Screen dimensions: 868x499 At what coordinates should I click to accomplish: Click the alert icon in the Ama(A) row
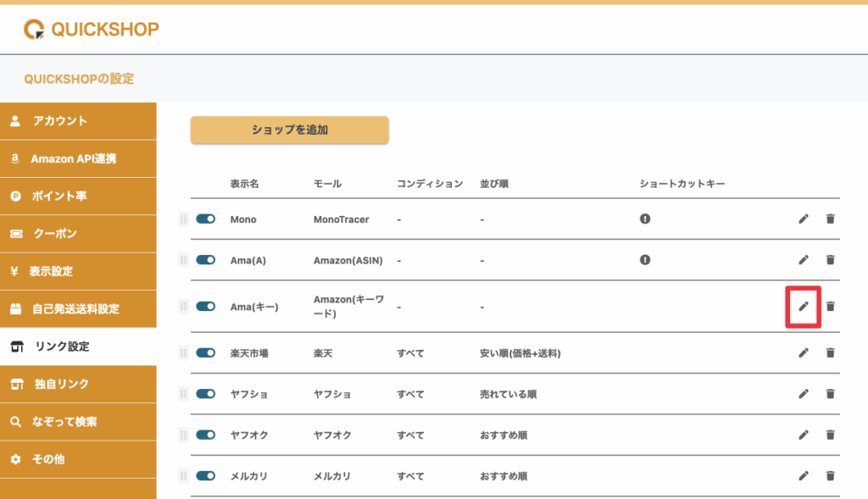click(645, 260)
